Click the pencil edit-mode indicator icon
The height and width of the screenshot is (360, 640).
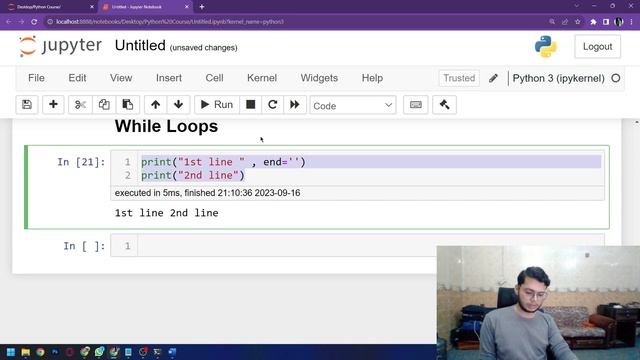click(x=493, y=78)
